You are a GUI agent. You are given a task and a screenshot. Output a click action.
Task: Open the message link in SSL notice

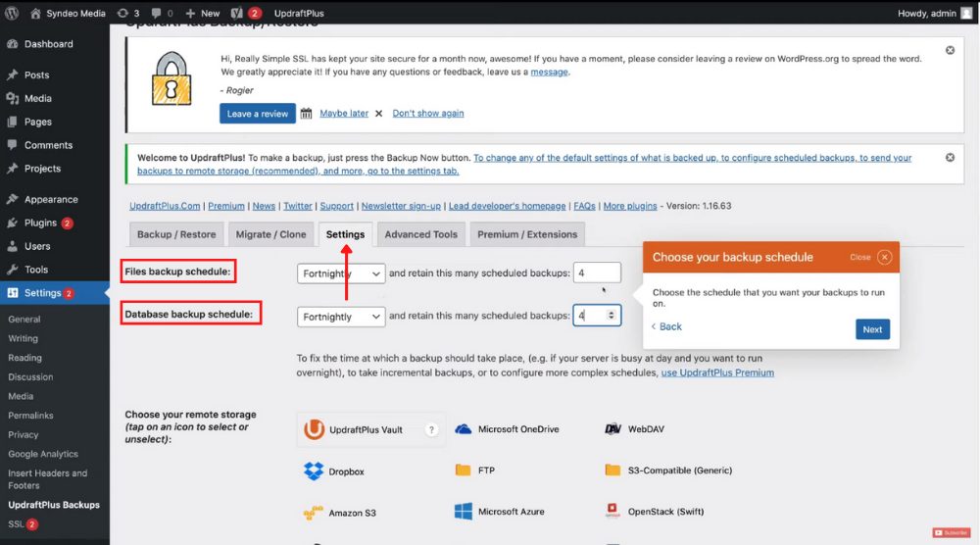coord(550,72)
